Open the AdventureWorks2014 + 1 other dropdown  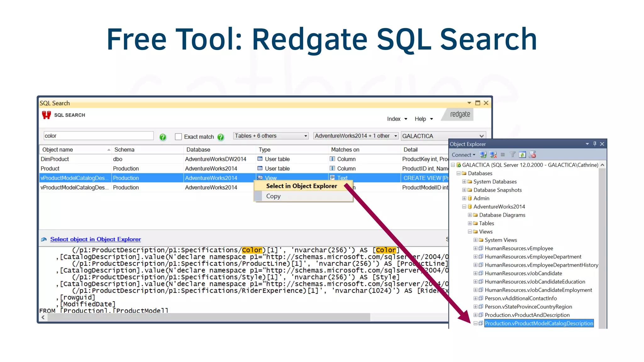(356, 136)
